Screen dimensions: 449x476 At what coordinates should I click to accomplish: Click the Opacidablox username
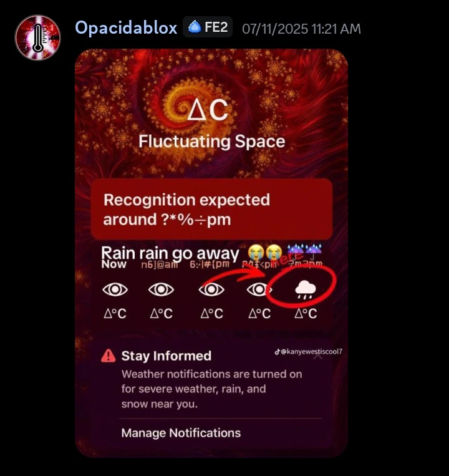pos(126,27)
